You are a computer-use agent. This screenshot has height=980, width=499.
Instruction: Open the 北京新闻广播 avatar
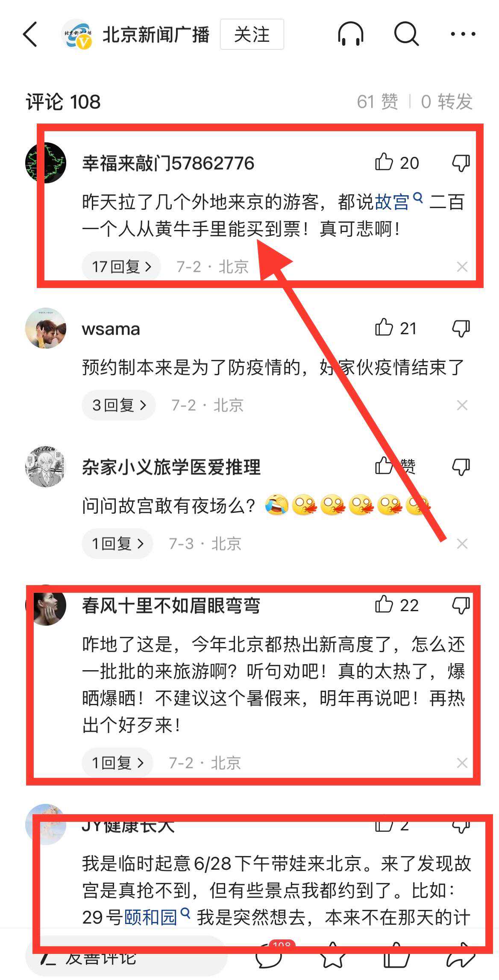tap(78, 34)
